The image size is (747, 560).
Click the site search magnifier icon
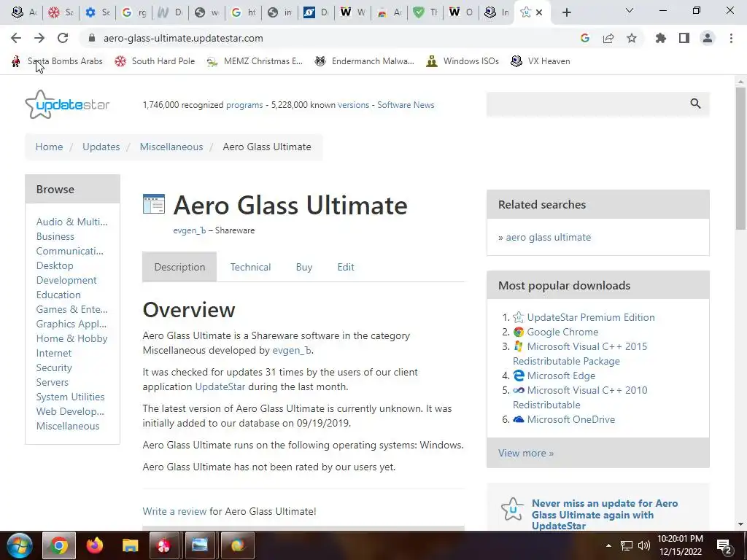695,104
